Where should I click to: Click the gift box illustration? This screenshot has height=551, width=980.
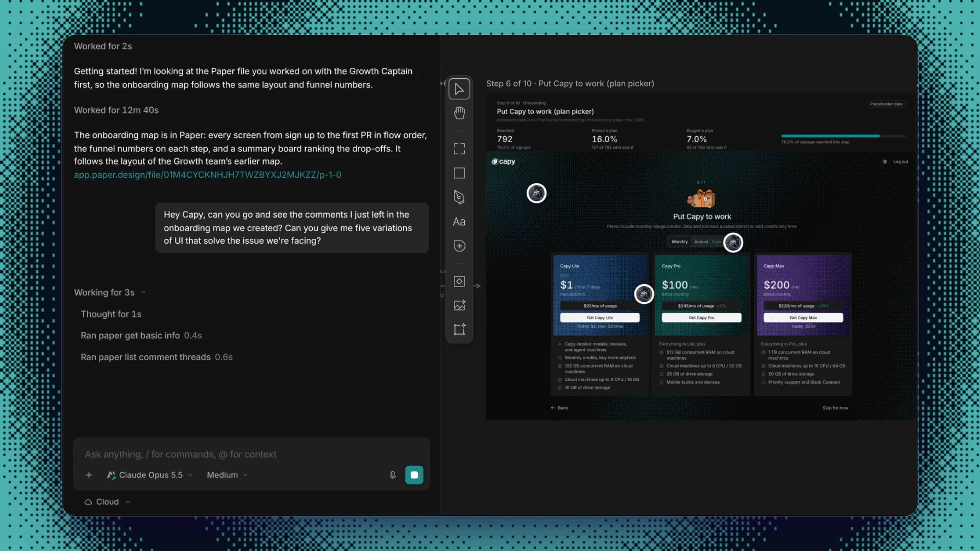pyautogui.click(x=702, y=198)
